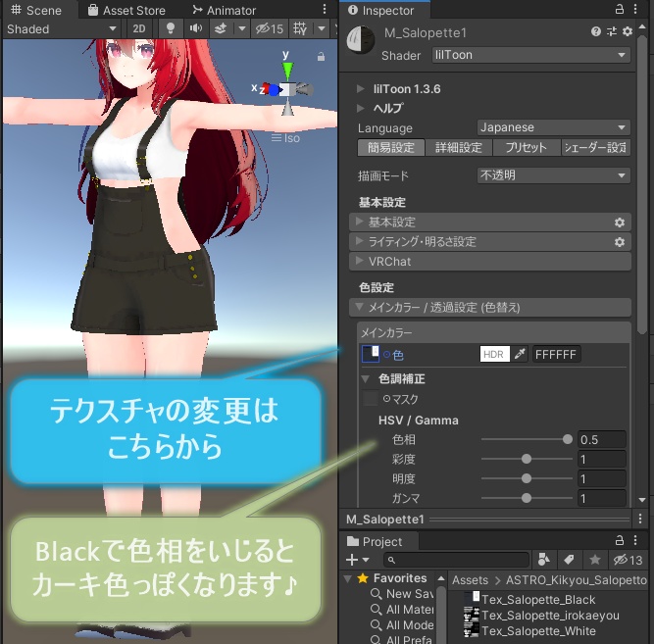Expand the lilToon 1.3.6 foldout
The height and width of the screenshot is (644, 654).
(361, 89)
